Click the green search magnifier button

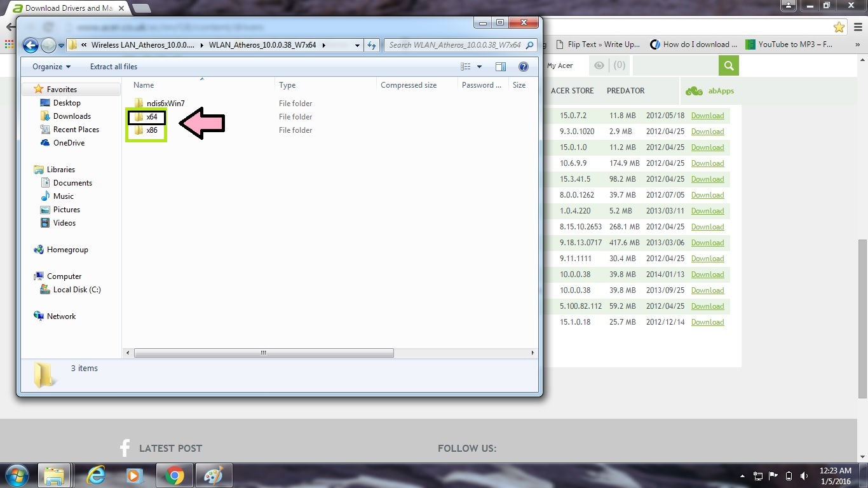(729, 65)
